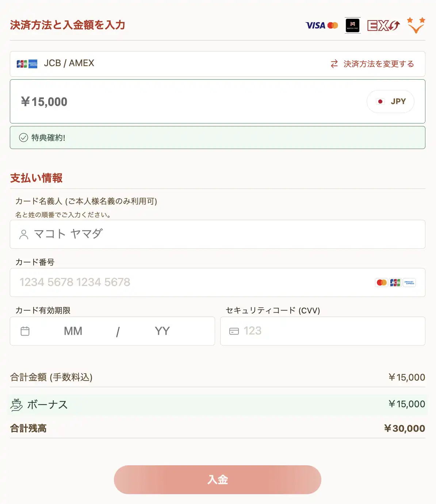Click the orange star checkmark logo
Screen dimensions: 436x504
coord(416,25)
